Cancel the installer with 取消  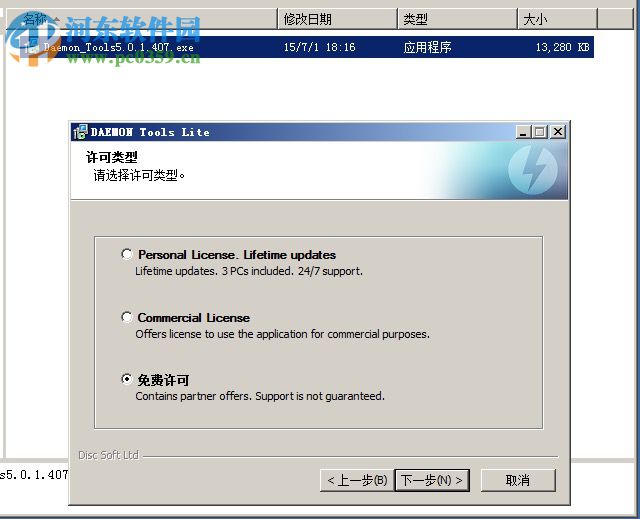pos(518,480)
